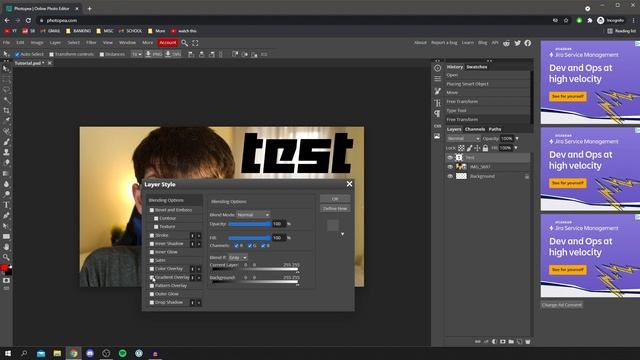
Task: Select the Brush tool
Action: tap(6, 142)
